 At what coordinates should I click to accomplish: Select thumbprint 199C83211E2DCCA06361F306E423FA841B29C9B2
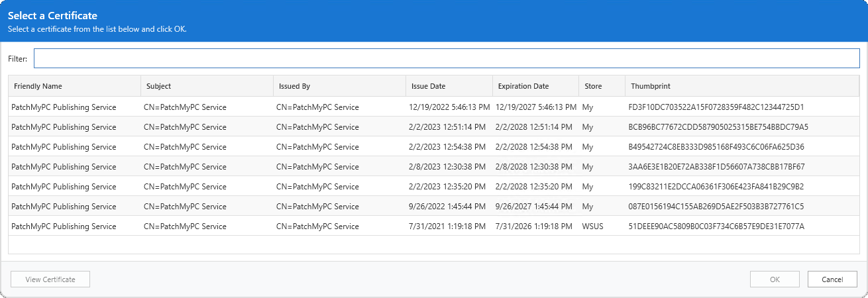pos(716,187)
